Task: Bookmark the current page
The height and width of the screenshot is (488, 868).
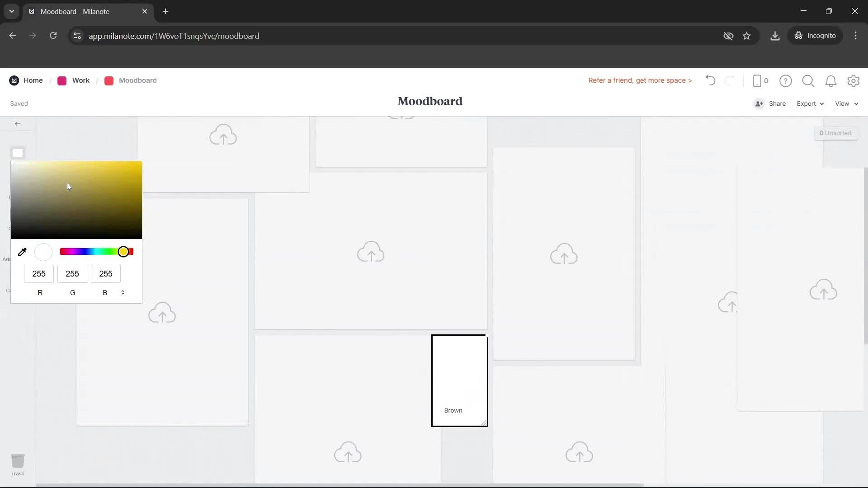Action: pos(747,36)
